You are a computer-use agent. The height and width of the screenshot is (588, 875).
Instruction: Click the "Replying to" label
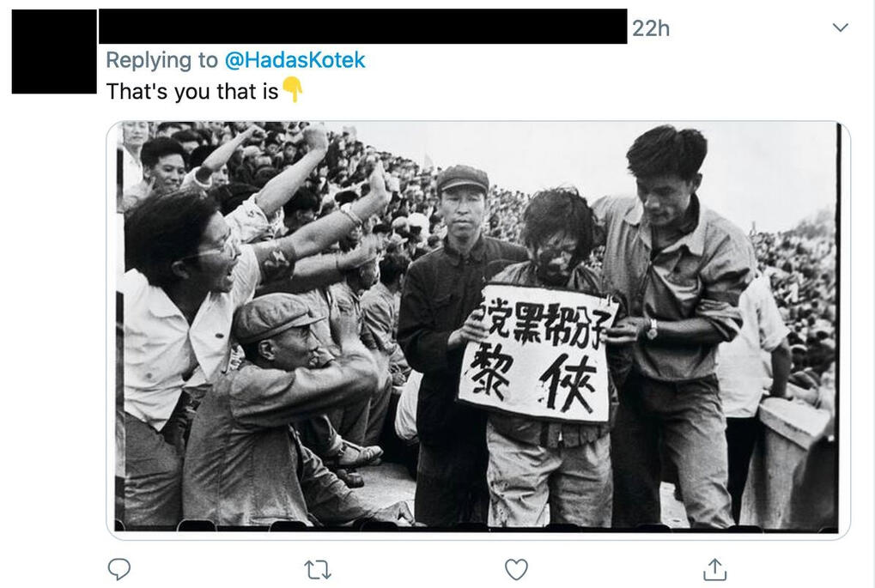coord(161,60)
